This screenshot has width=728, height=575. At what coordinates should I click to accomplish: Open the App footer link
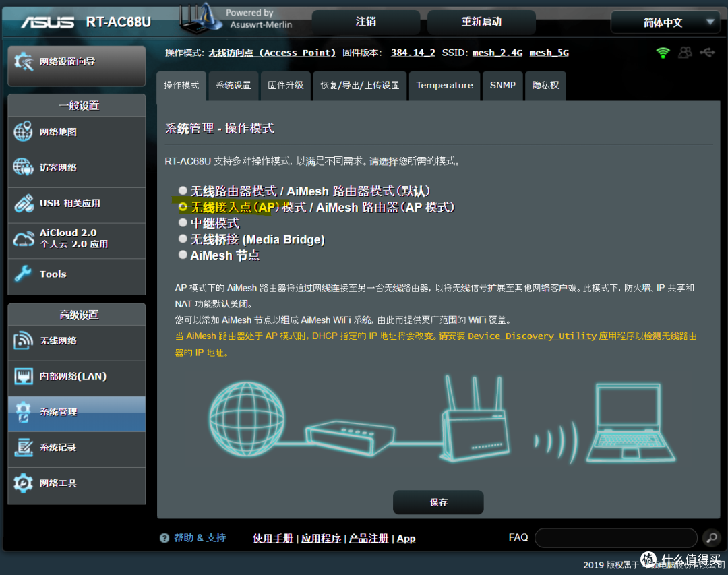pos(406,539)
